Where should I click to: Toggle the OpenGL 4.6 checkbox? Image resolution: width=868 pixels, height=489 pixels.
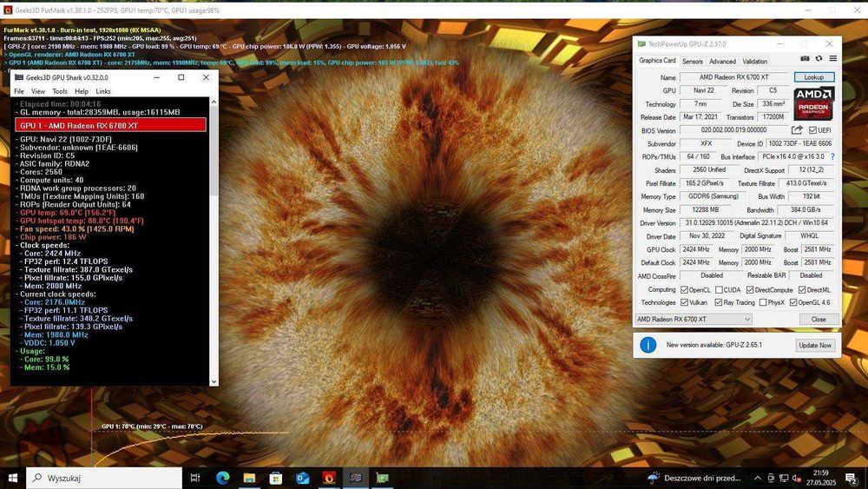pos(793,302)
